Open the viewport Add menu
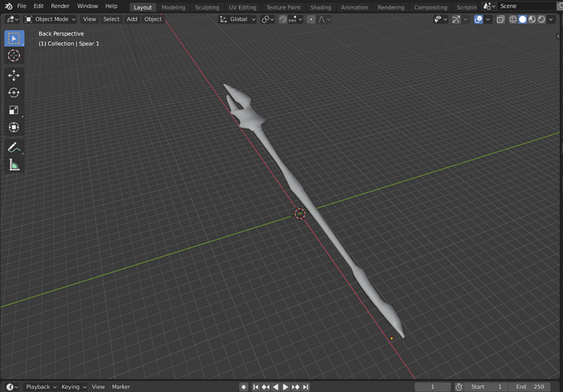 pyautogui.click(x=131, y=20)
